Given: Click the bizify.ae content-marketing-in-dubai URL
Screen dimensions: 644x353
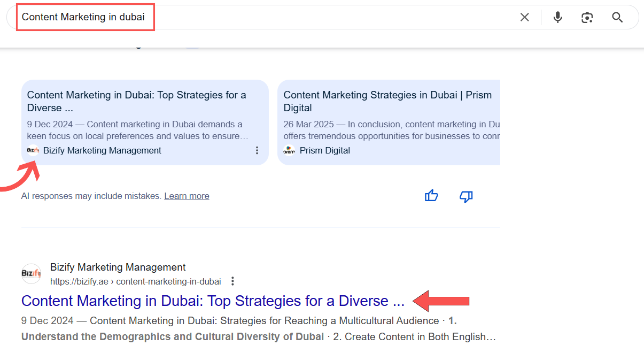Looking at the screenshot, I should [x=136, y=281].
